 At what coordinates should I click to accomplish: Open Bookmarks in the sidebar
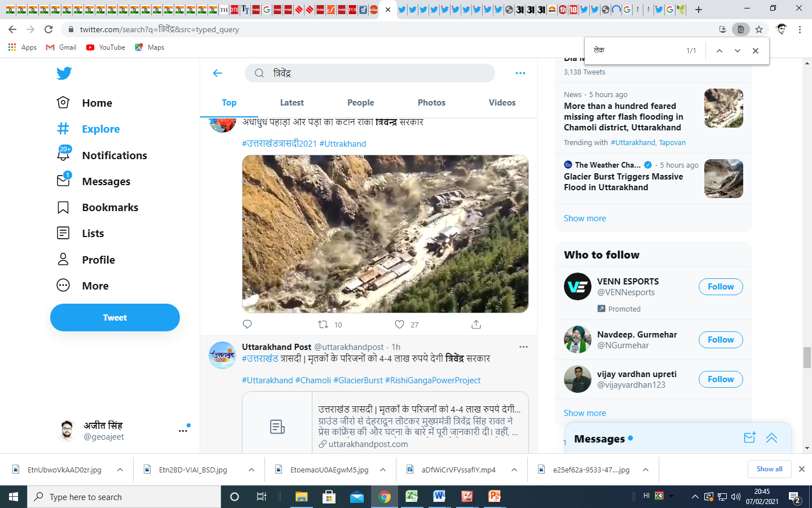click(x=98, y=207)
